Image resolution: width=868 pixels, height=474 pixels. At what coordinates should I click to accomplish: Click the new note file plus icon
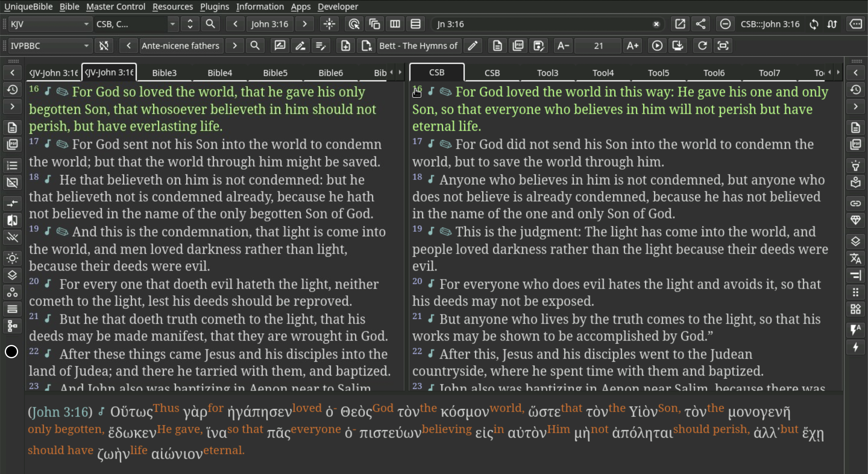(x=345, y=46)
